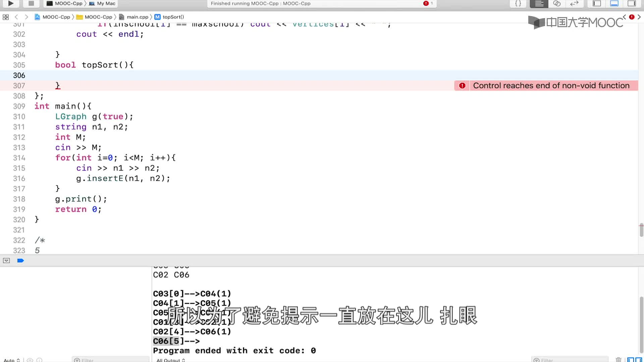Go back in editor history

pos(16,17)
